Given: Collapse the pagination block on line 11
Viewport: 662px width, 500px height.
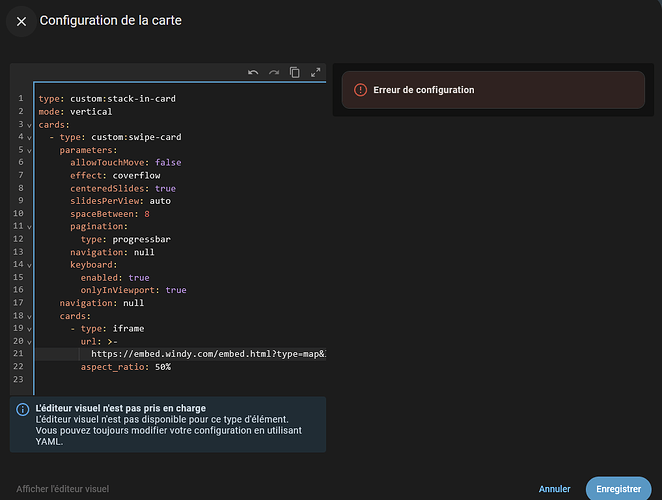Looking at the screenshot, I should tap(29, 227).
